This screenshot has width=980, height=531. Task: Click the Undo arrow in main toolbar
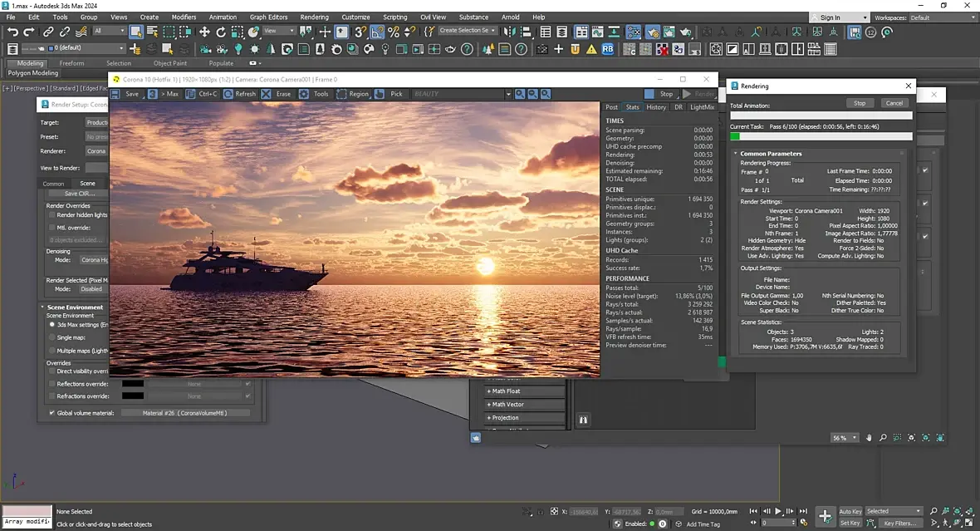pos(12,32)
